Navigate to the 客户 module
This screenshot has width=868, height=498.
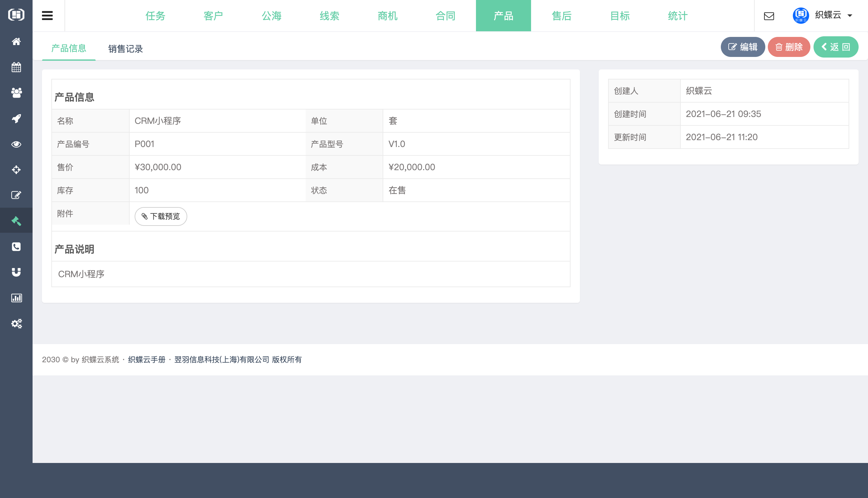pos(213,15)
